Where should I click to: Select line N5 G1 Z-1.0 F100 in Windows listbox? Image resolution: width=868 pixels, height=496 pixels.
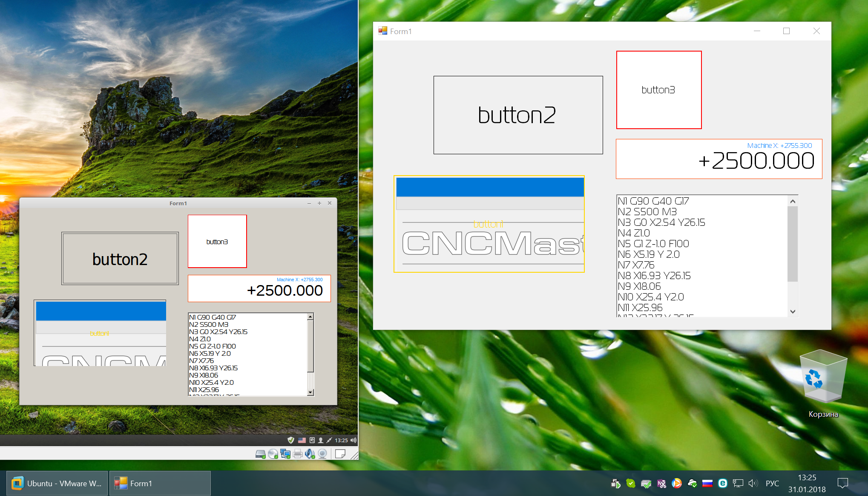click(x=653, y=244)
